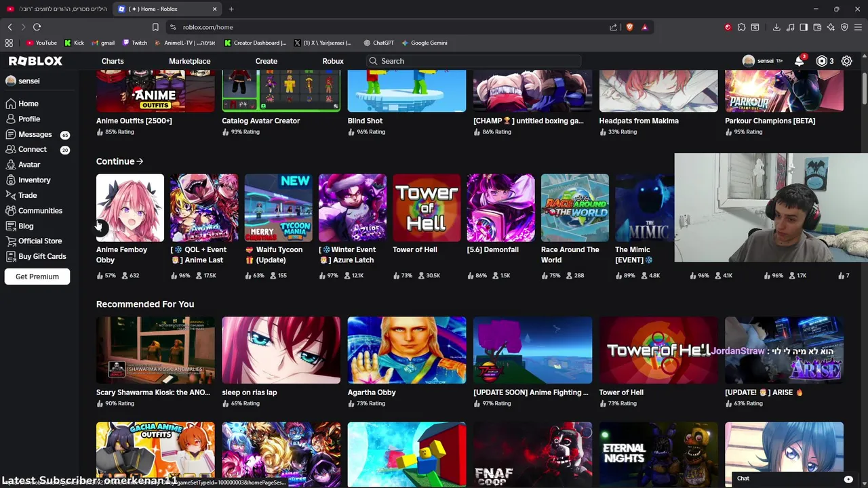Open the ChatGPT bookmark
Image resolution: width=868 pixels, height=488 pixels.
click(378, 43)
